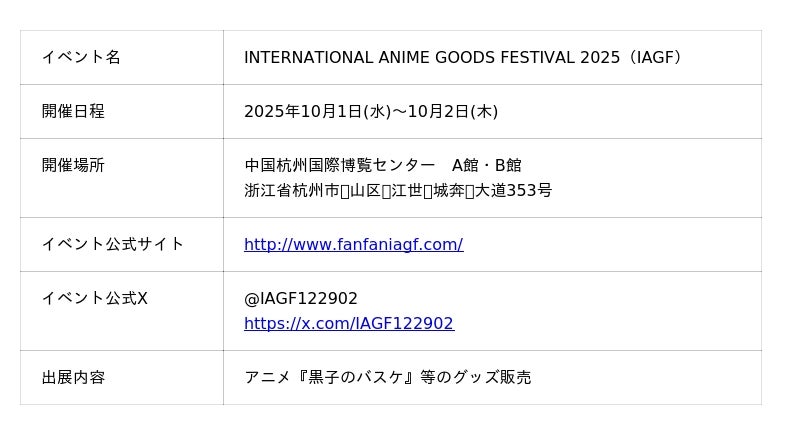The image size is (800, 435).
Task: Click the 中国杭州国際博覧センター venue name
Action: (x=340, y=165)
